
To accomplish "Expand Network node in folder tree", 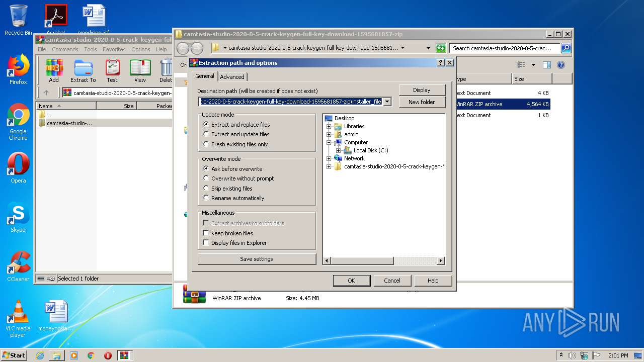I will [329, 158].
